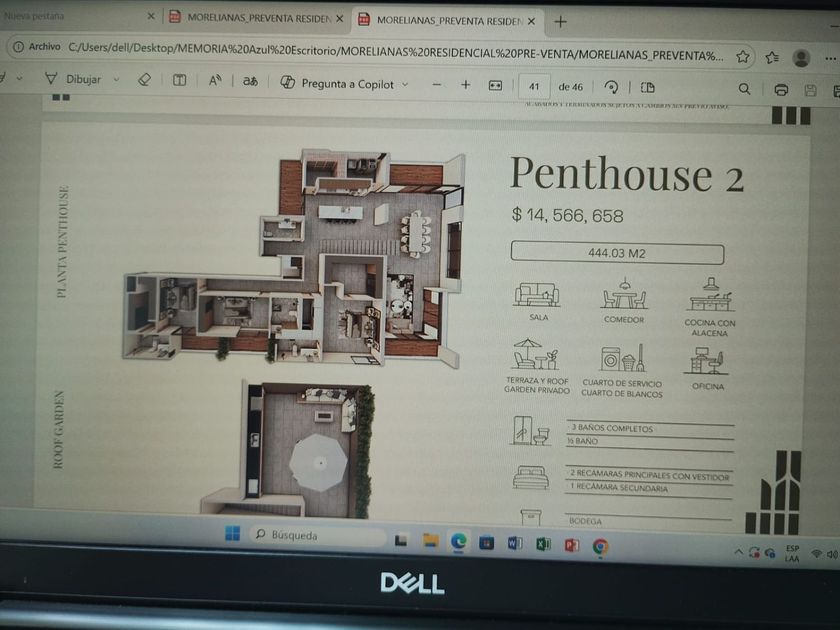Toggle fit to width view

pos(496,86)
